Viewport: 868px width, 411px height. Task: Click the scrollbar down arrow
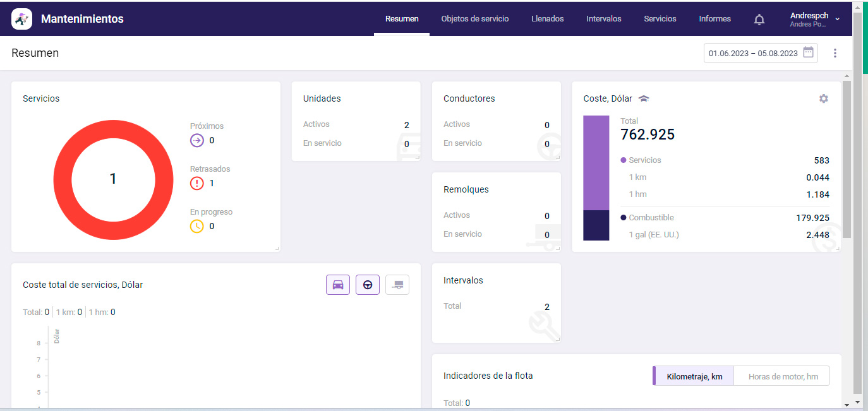pyautogui.click(x=857, y=402)
